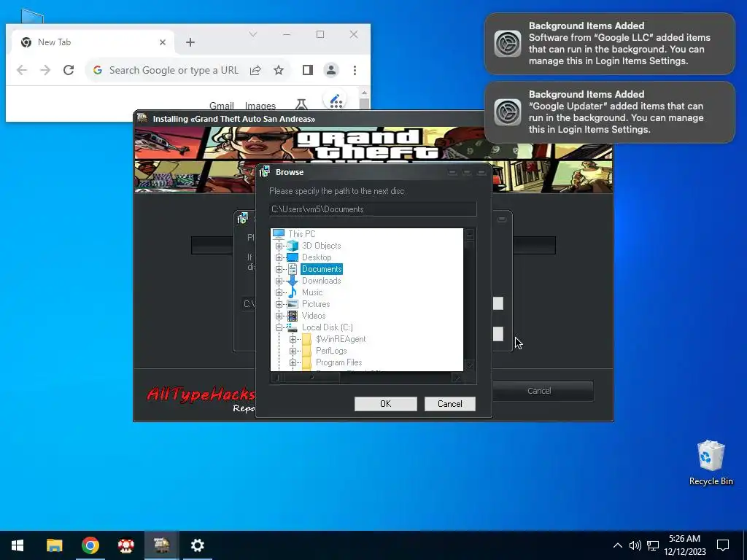The image size is (747, 560).
Task: Click the volume speaker tray icon
Action: click(x=635, y=545)
